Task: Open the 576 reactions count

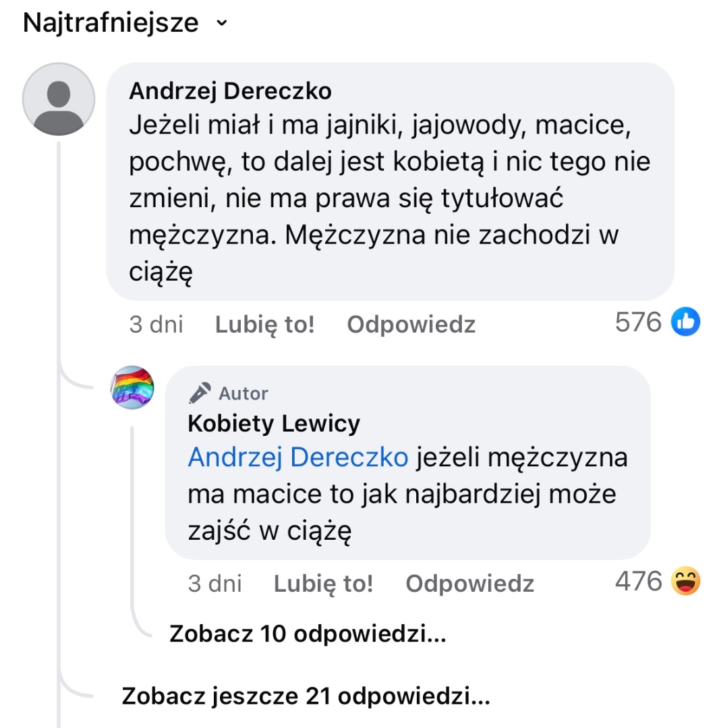Action: click(638, 323)
